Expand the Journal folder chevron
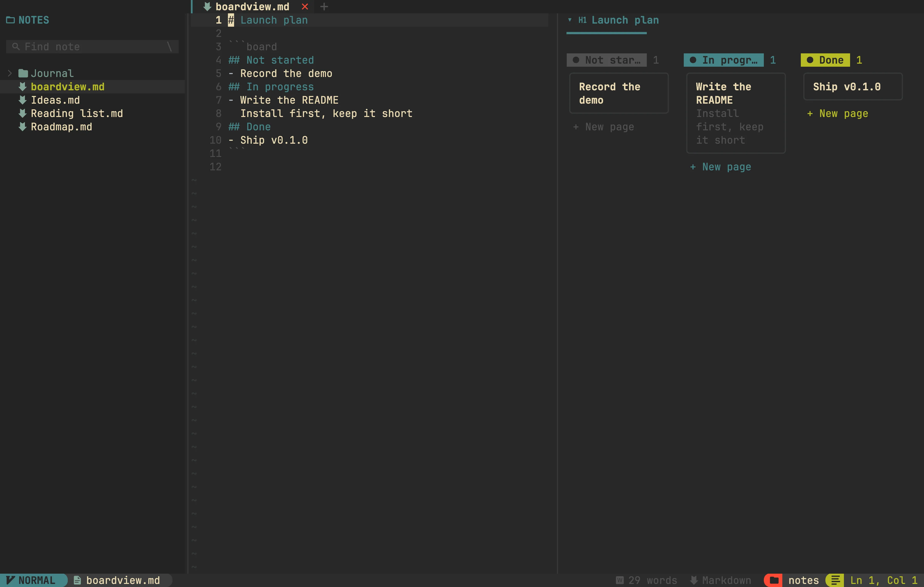924x587 pixels. pos(10,73)
